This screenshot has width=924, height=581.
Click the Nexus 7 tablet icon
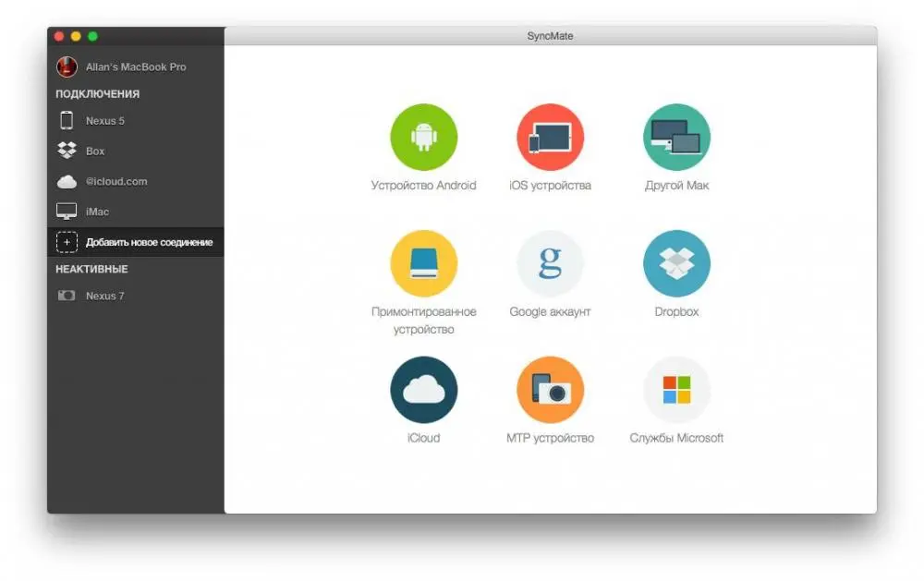click(x=67, y=296)
